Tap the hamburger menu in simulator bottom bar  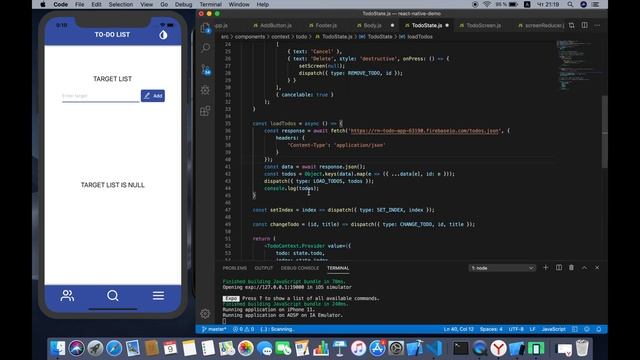[x=158, y=296]
